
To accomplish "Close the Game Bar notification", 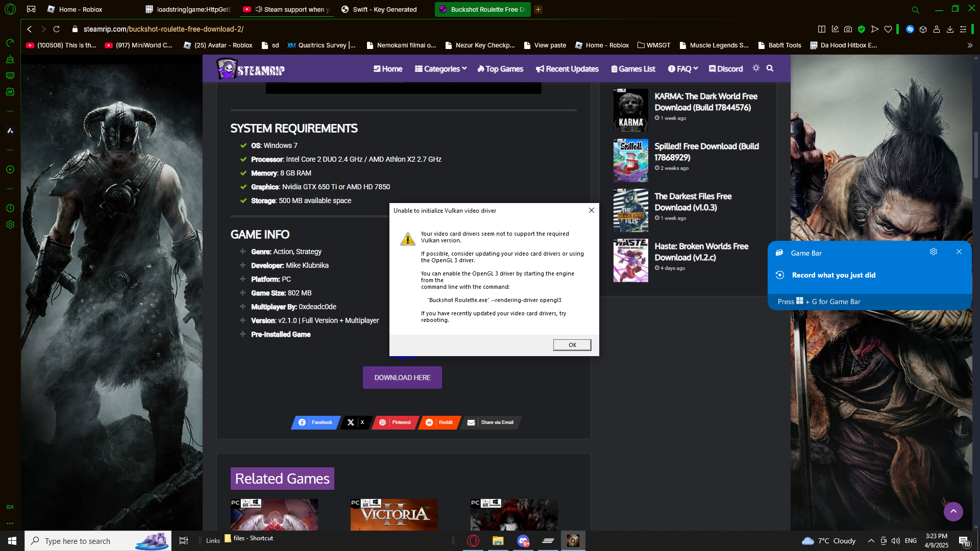I will click(959, 252).
